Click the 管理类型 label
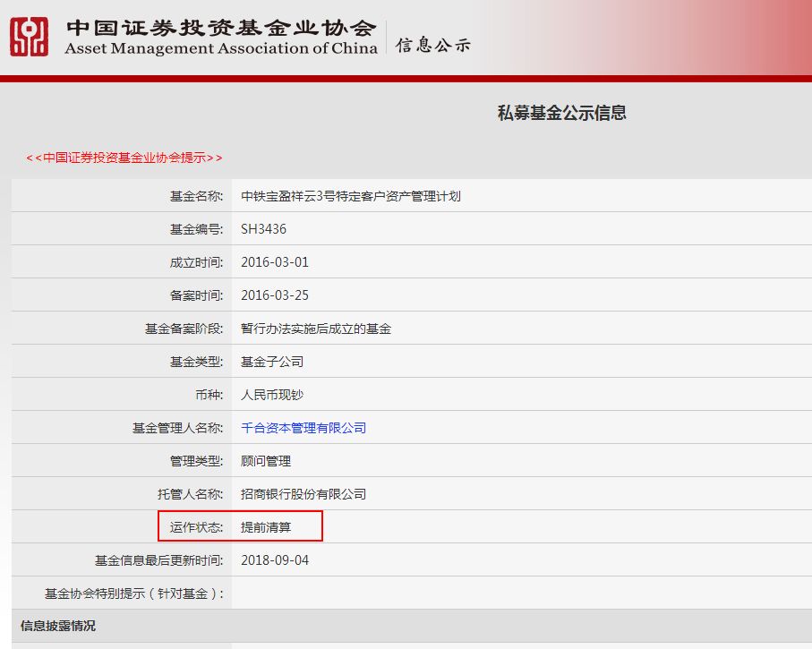 196,461
